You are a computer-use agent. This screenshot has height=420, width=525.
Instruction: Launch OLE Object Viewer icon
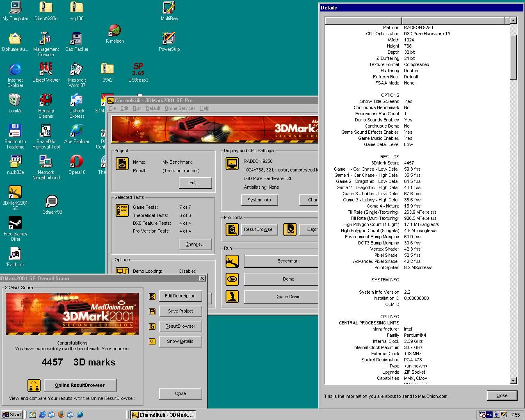tap(46, 73)
